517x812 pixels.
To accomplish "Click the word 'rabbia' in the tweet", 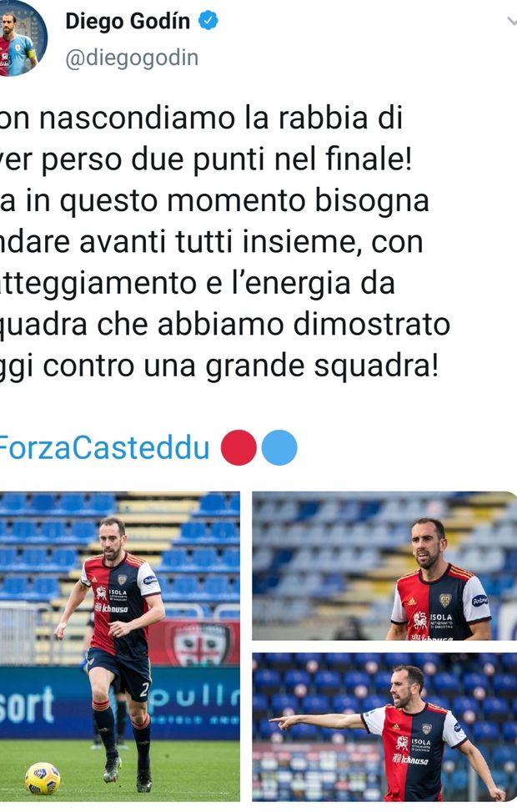I will coord(323,118).
